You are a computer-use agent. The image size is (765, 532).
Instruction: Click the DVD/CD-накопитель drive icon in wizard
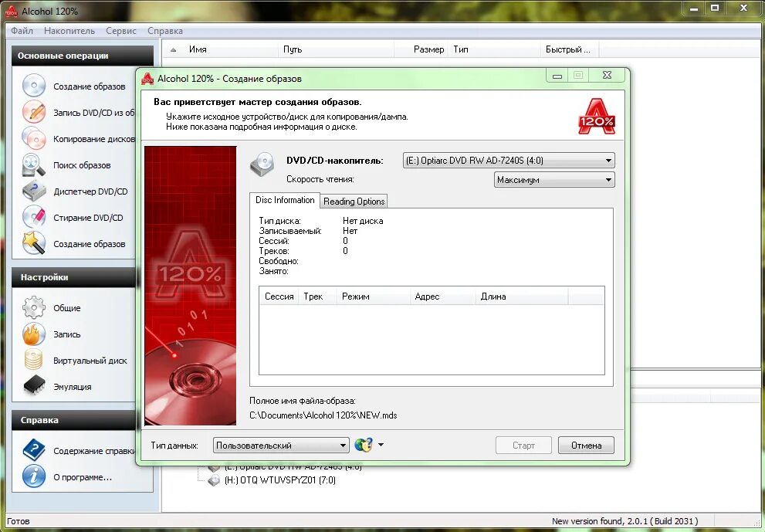tap(262, 164)
